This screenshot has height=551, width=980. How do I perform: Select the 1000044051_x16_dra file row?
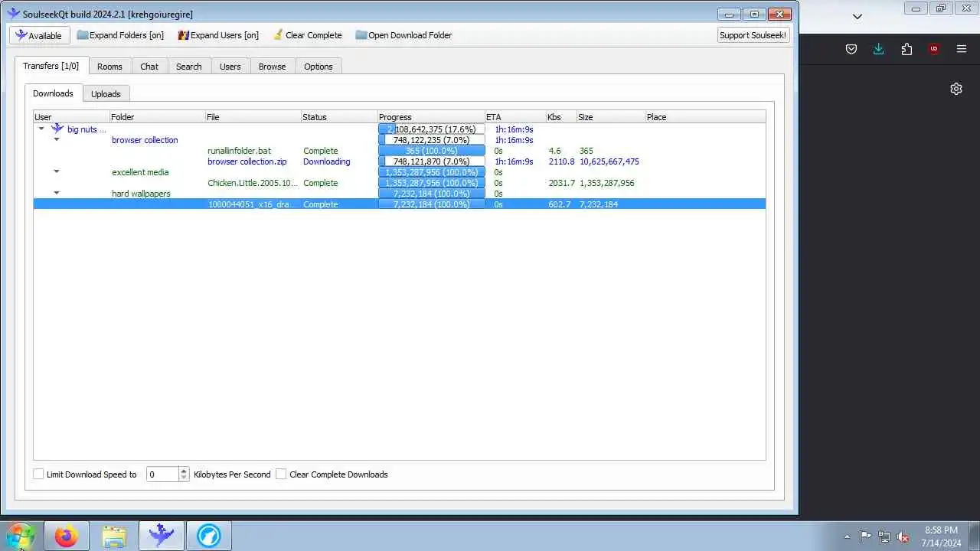point(399,204)
